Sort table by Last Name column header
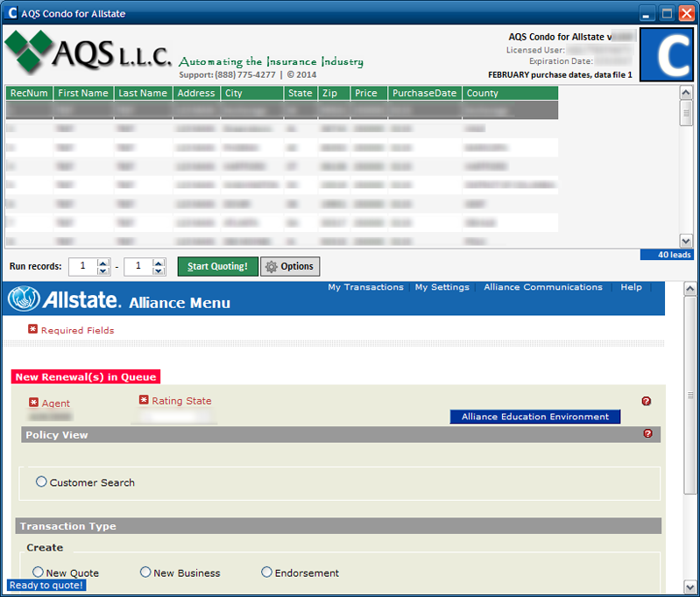This screenshot has height=597, width=700. [144, 93]
